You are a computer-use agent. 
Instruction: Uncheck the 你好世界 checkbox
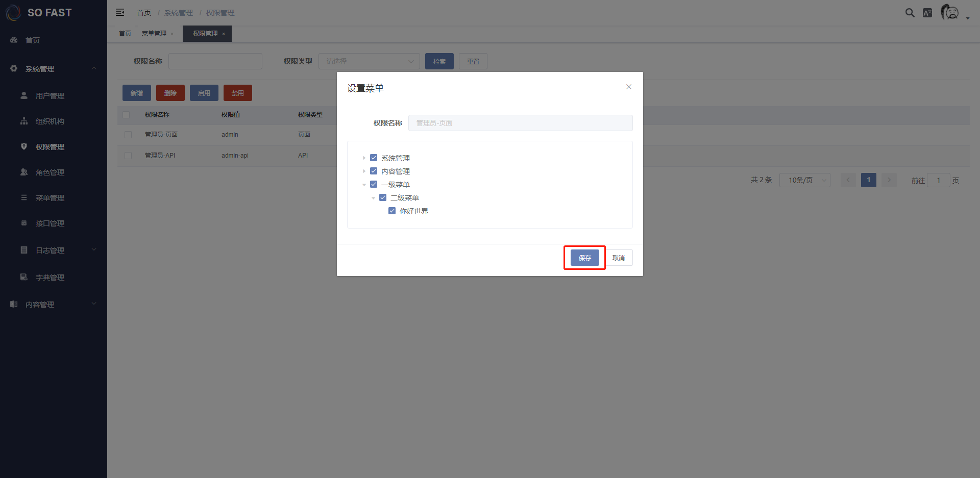[x=392, y=211]
